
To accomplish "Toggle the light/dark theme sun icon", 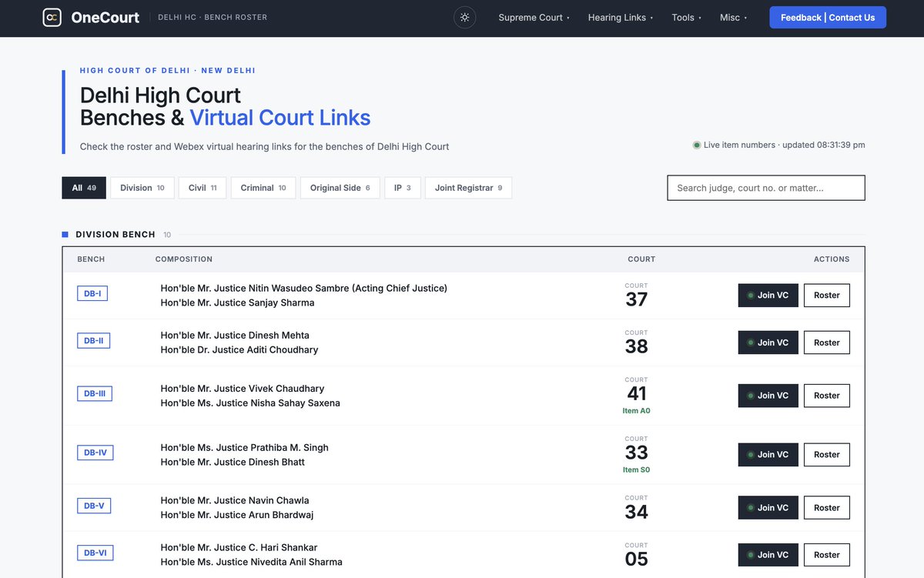I will tap(464, 17).
